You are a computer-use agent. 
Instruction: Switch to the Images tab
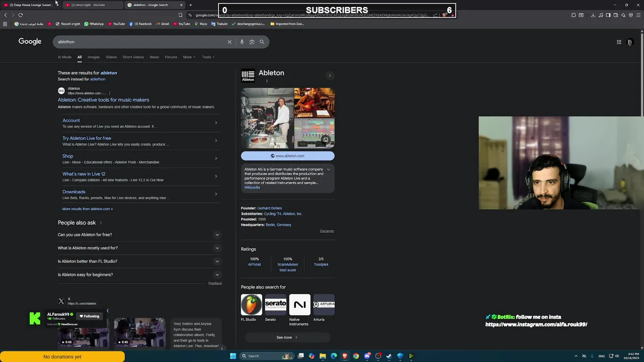click(94, 57)
